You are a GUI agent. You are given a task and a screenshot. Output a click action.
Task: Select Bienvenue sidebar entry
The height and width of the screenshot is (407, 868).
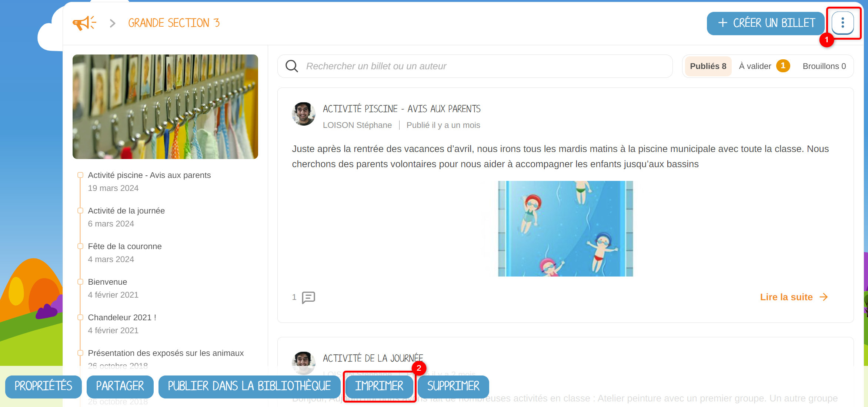[x=107, y=282]
